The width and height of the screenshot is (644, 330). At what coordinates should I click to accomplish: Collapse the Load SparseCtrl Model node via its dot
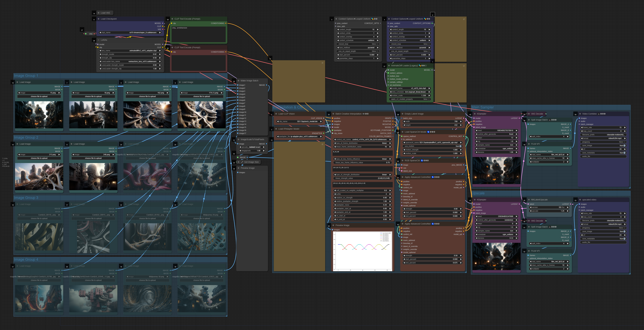tap(402, 132)
